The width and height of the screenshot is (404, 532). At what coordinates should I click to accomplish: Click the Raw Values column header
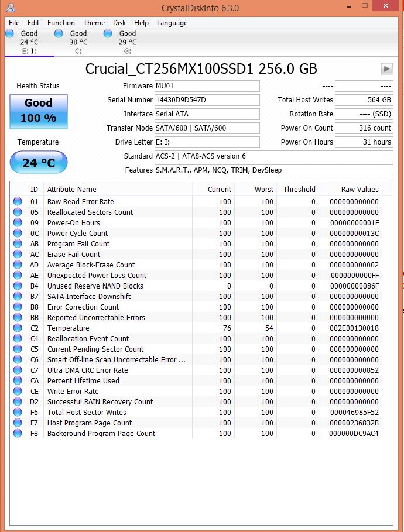pos(350,189)
